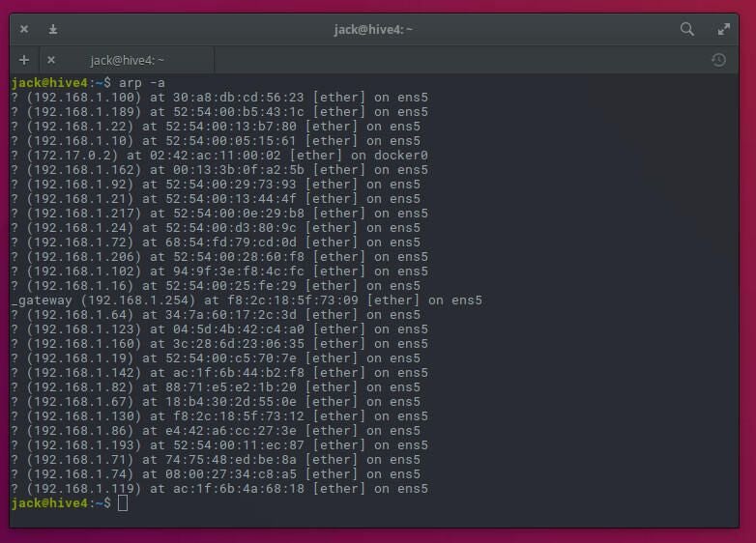
Task: Open the tab history clock icon
Action: [718, 60]
